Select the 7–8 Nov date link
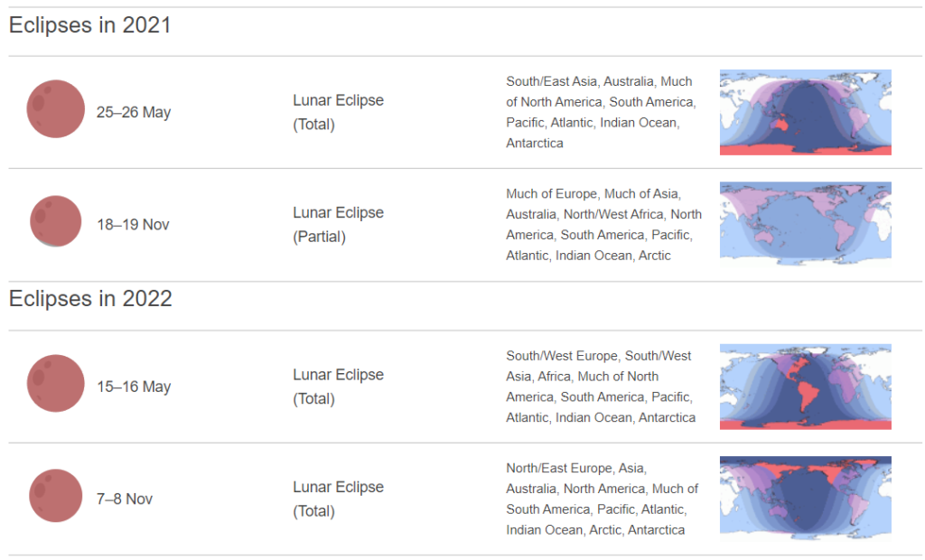The height and width of the screenshot is (560, 925). [x=125, y=499]
